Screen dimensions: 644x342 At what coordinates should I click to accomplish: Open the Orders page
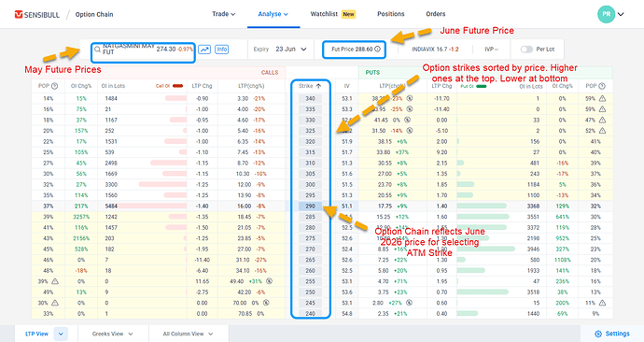[x=435, y=14]
